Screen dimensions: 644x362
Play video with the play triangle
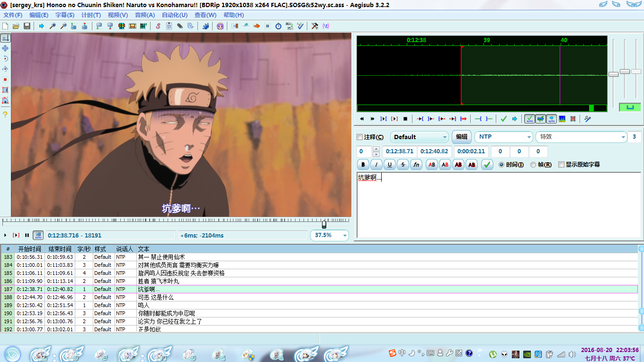(5, 235)
